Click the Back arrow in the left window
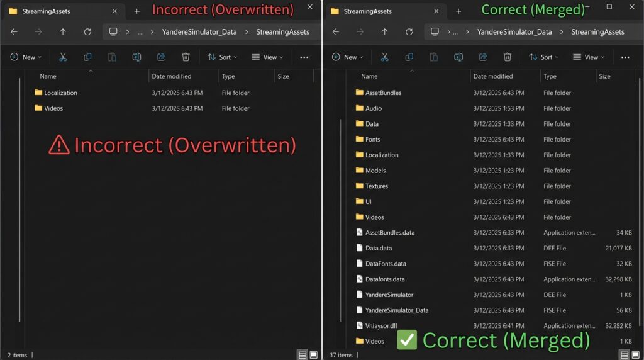Viewport: 644px width, 360px height. pos(14,32)
